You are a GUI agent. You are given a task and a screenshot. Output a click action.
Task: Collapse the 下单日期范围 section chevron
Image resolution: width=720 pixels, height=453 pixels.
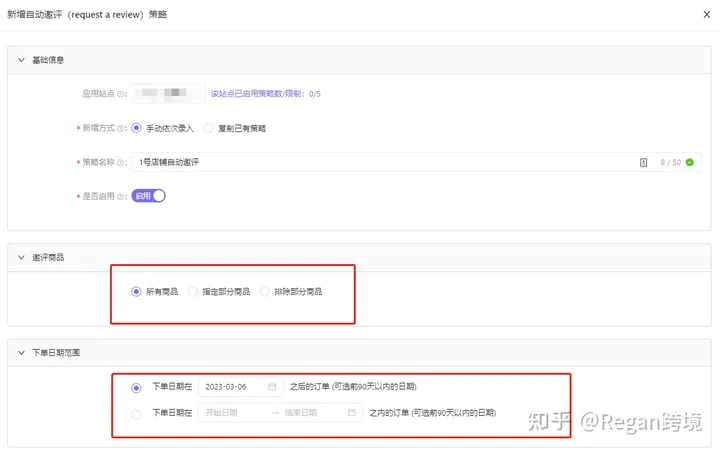[x=21, y=352]
